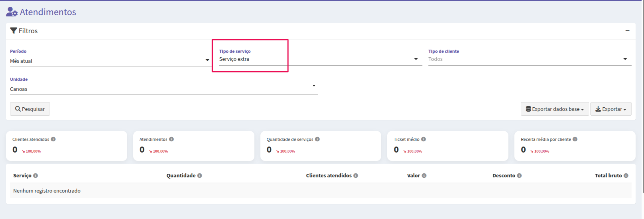Click the info icon beside Desconto column

click(x=519, y=176)
